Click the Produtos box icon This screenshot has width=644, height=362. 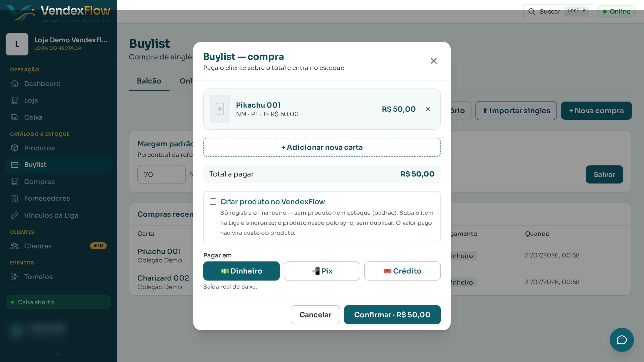click(x=15, y=148)
